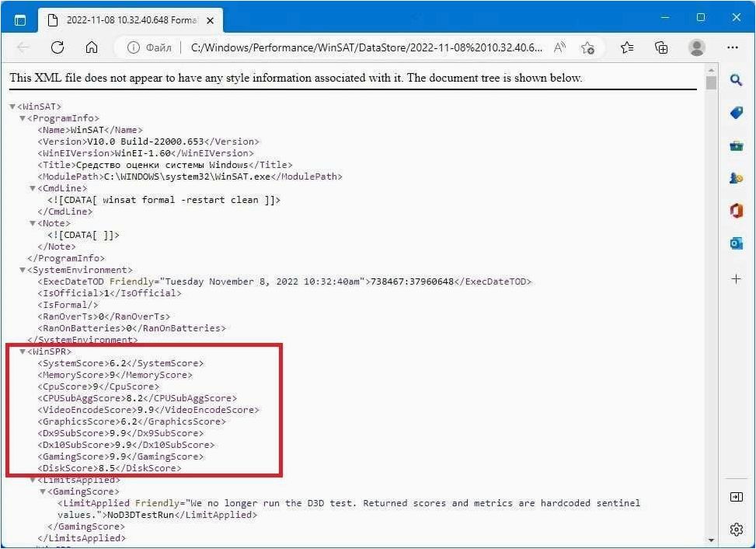The image size is (756, 549).
Task: View file info icon in address bar
Action: pos(133,47)
